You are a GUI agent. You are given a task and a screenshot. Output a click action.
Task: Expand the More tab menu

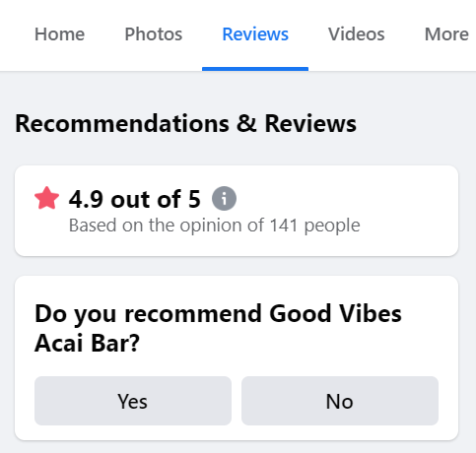446,34
